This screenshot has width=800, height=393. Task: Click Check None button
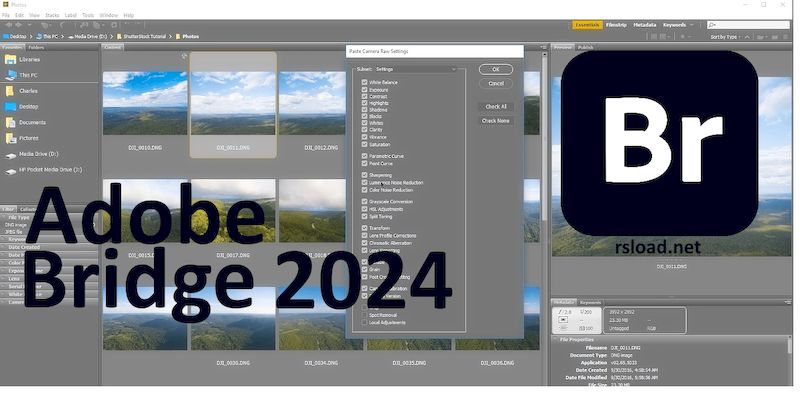point(495,121)
